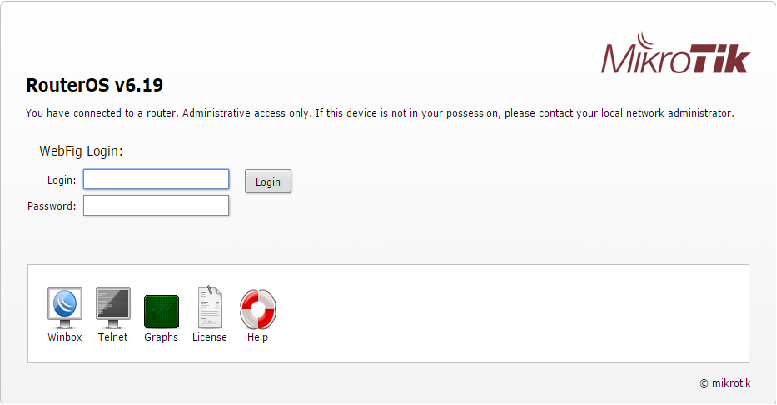
Task: Click the Login: field label
Action: point(61,180)
